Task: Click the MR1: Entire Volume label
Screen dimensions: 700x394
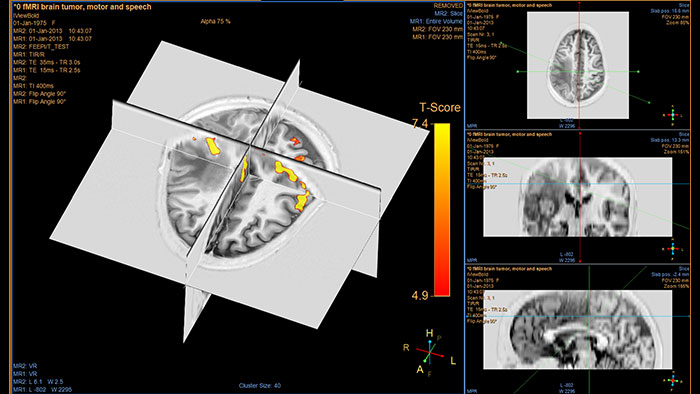Action: pos(437,21)
